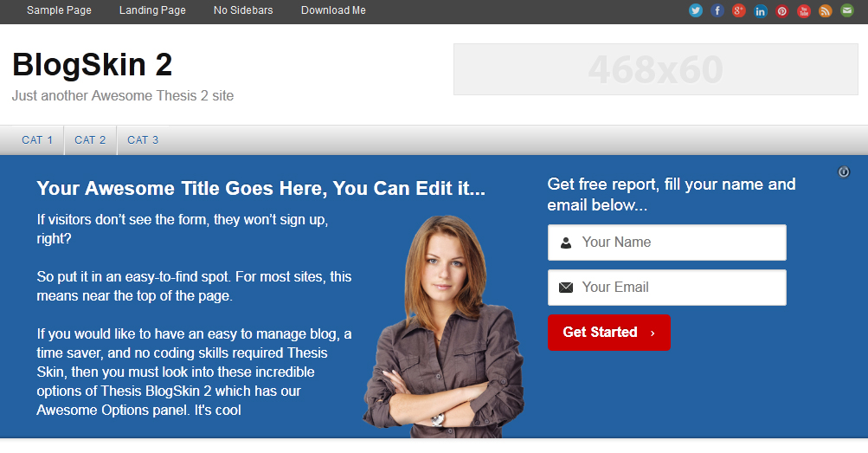Click the paragraph starting 'If visitors don't see'
Screen dimensions: 868x453
tap(183, 230)
